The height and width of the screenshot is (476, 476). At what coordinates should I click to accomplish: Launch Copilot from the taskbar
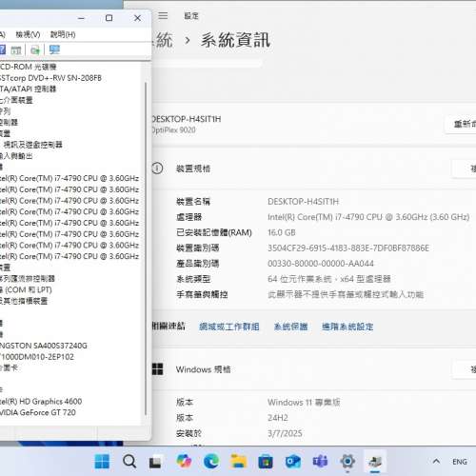(184, 461)
